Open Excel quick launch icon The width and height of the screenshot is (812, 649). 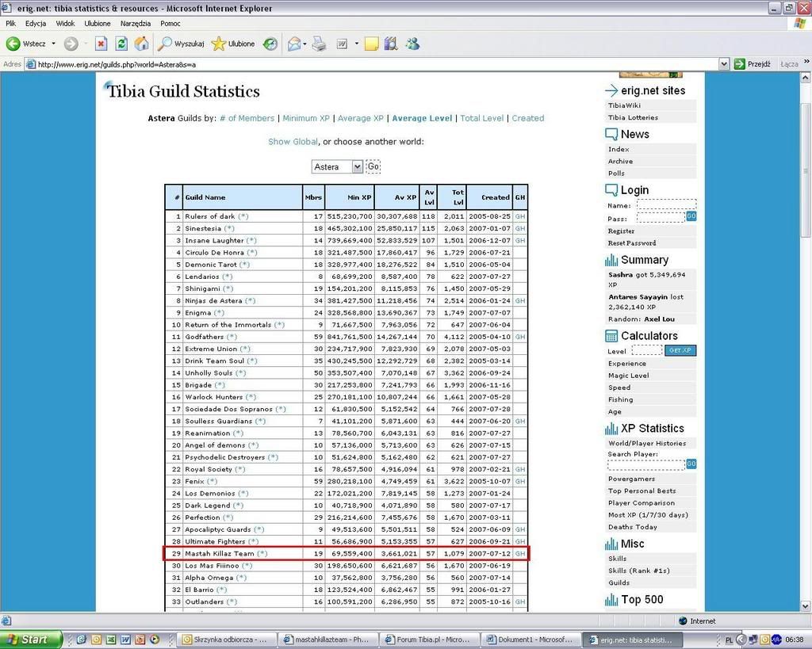[110, 639]
